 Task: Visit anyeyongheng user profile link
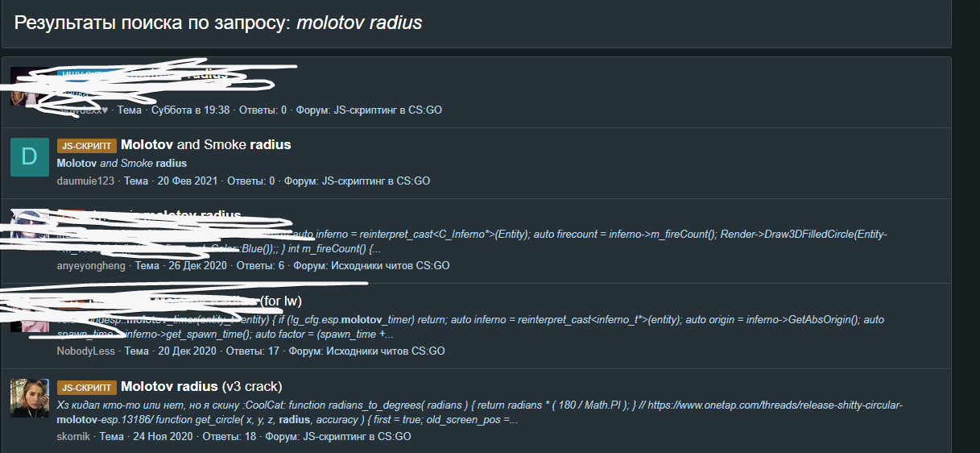[x=91, y=266]
